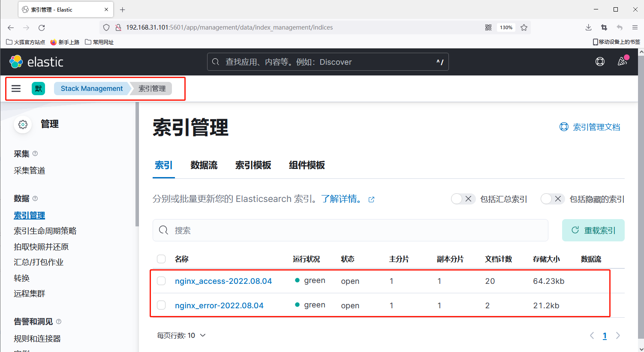Open the nginx_error-2022.08.04 index link
Viewport: 644px width, 352px height.
(219, 305)
